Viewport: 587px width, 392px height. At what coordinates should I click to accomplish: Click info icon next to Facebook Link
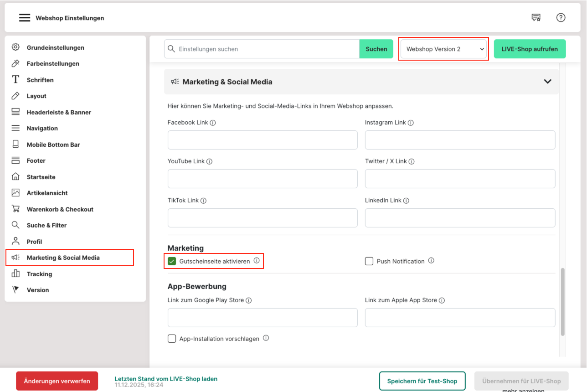[213, 123]
